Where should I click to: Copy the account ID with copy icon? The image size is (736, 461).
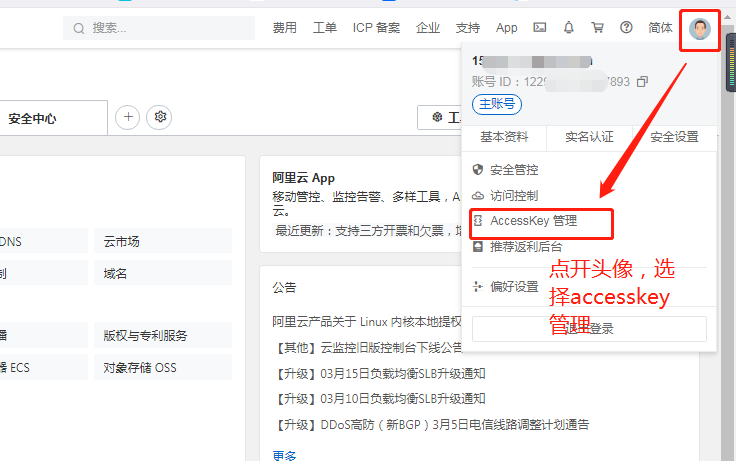(x=642, y=82)
